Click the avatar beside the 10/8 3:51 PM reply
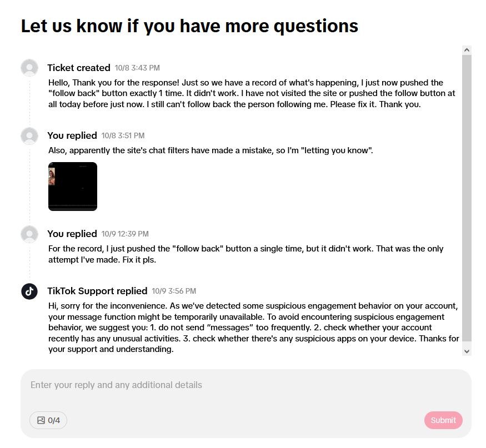 29,135
